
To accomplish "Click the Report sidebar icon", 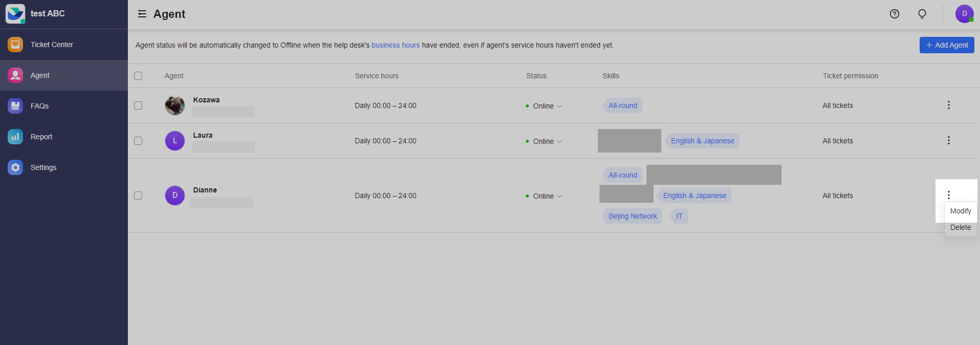I will click(15, 137).
